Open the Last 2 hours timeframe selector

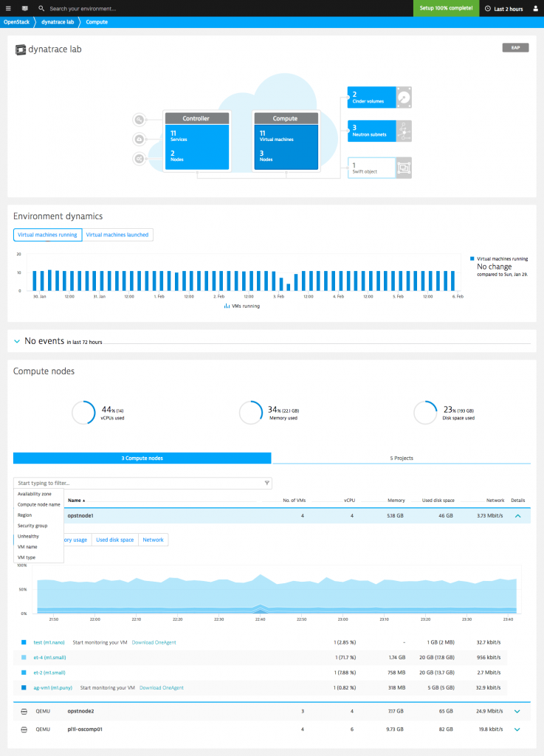504,9
